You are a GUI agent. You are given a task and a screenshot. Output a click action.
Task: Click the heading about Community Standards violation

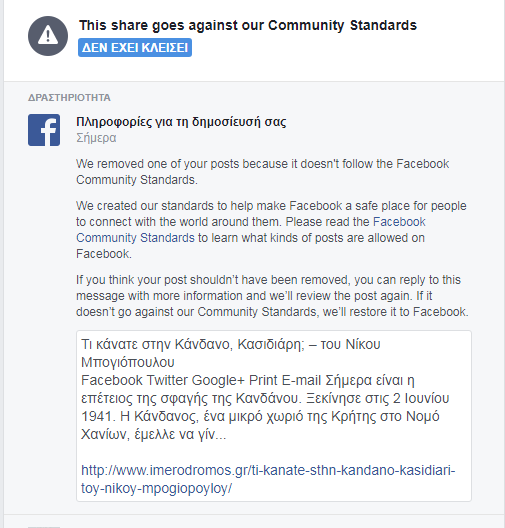(x=248, y=25)
